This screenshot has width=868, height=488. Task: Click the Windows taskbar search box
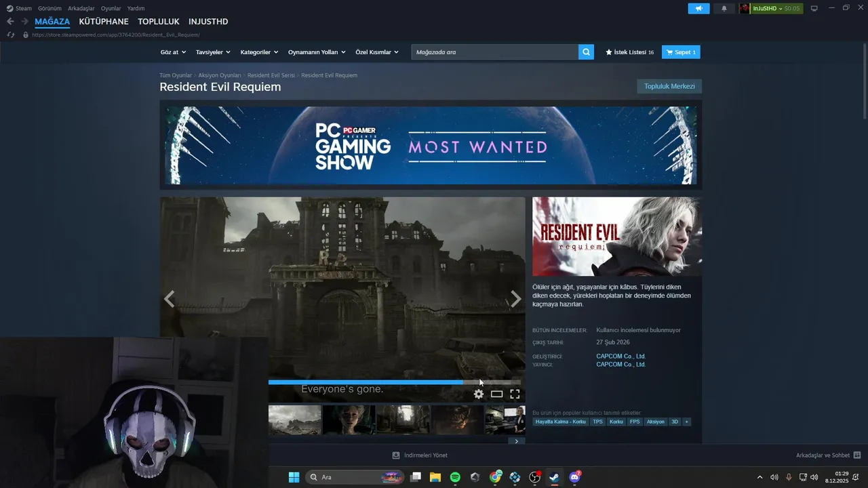(356, 477)
